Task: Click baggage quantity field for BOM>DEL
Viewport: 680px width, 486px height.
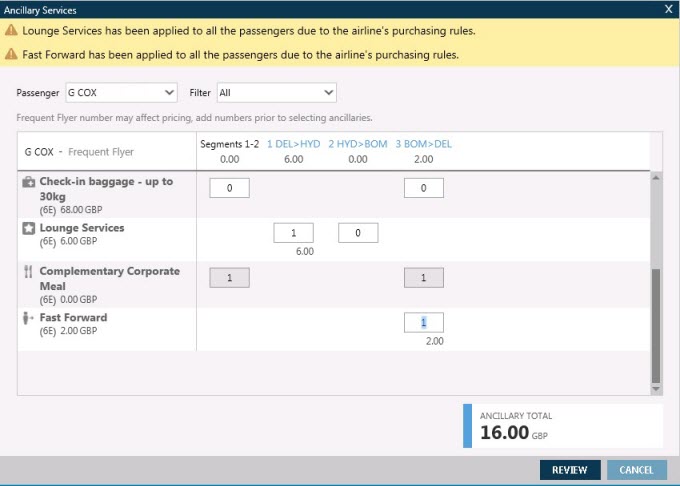Action: [x=423, y=188]
